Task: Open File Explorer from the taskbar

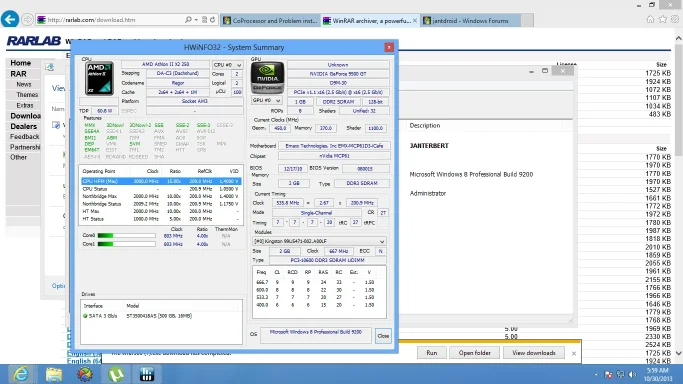Action: [x=54, y=374]
